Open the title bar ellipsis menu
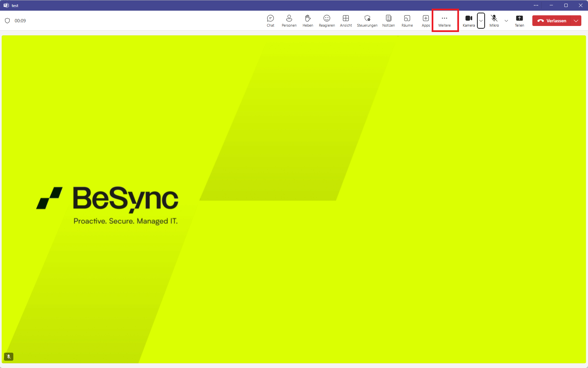588x368 pixels. click(536, 5)
